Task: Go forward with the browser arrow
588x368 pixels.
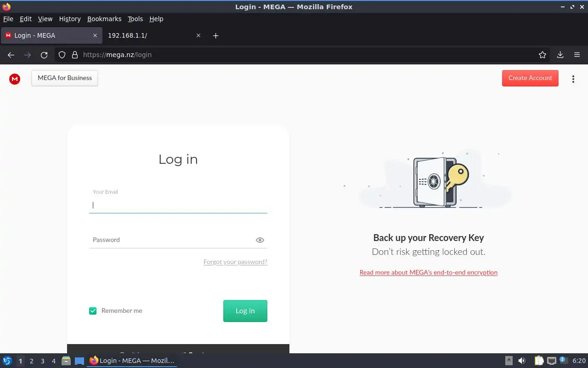Action: click(x=28, y=55)
